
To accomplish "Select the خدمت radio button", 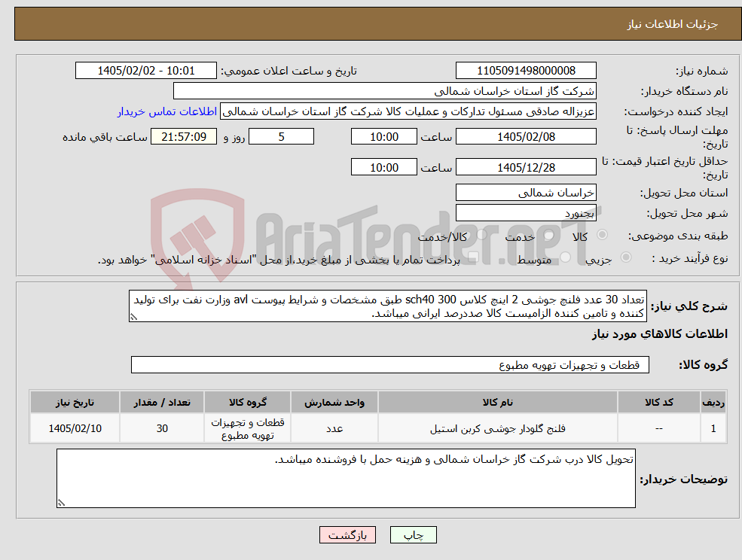I will click(549, 235).
